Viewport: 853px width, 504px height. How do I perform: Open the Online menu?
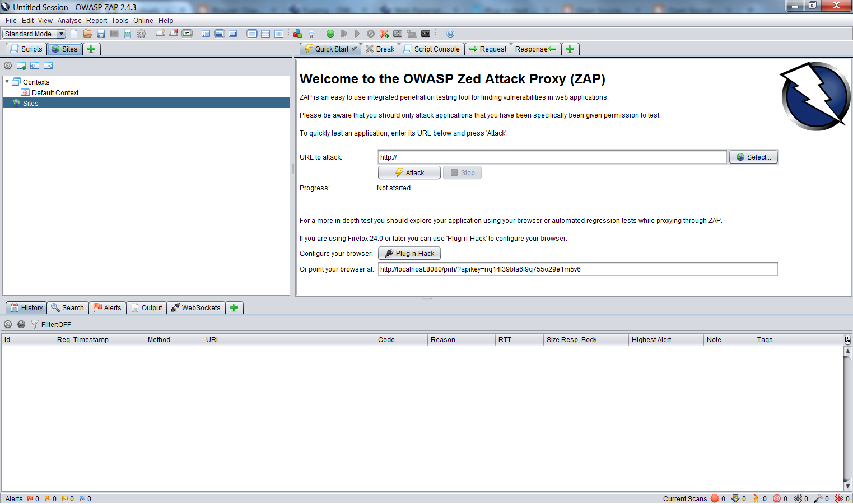pos(143,21)
